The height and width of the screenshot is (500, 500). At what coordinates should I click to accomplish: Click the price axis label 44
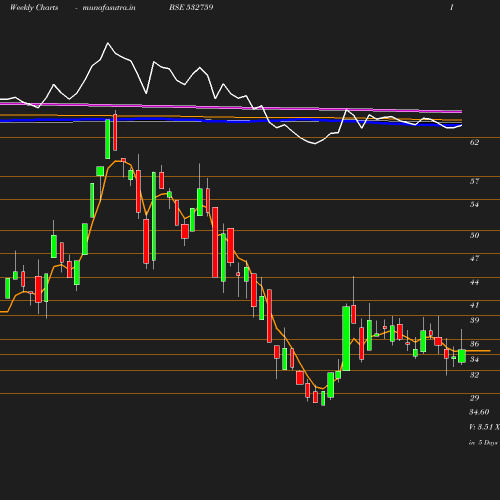coord(474,282)
